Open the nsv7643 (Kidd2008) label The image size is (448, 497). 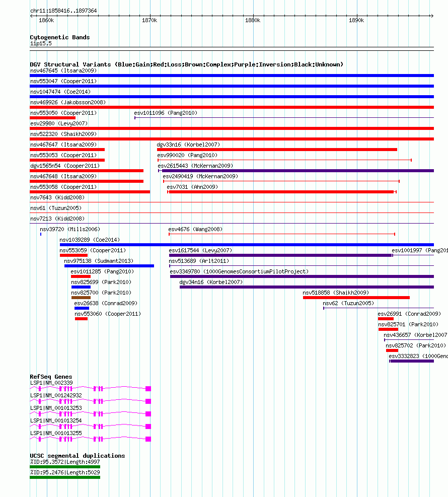(57, 197)
